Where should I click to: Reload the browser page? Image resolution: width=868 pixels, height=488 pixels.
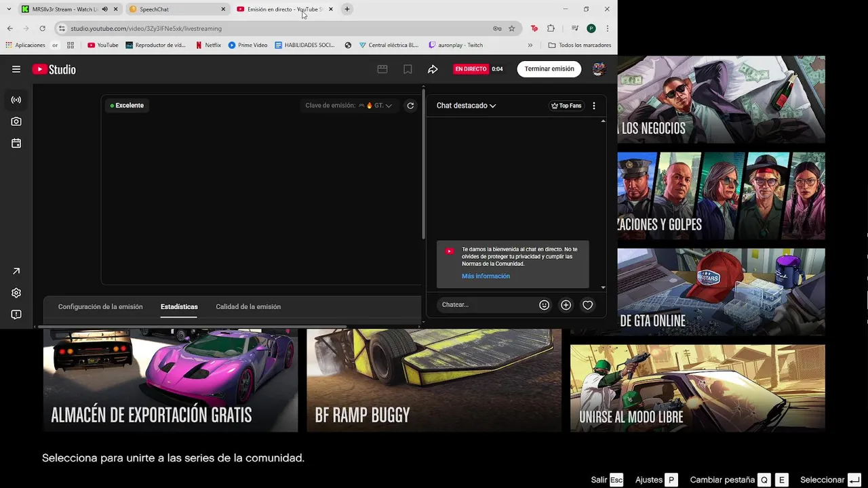(42, 28)
